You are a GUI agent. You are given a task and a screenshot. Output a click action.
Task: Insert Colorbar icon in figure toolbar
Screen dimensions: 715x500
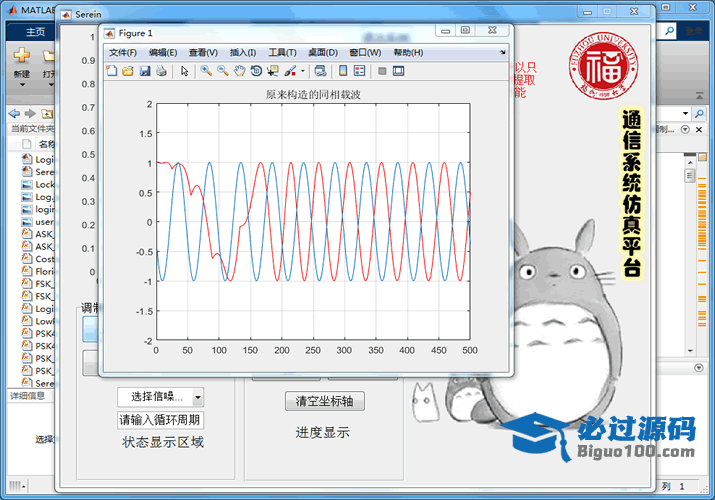pos(343,71)
